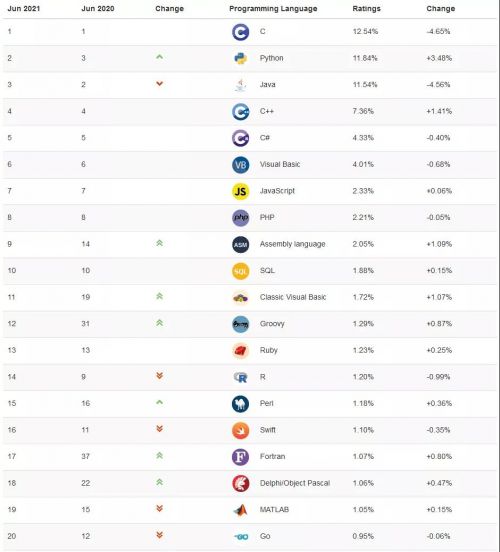This screenshot has height=552, width=500.
Task: Click double up arrow for Assembly language
Action: [160, 243]
